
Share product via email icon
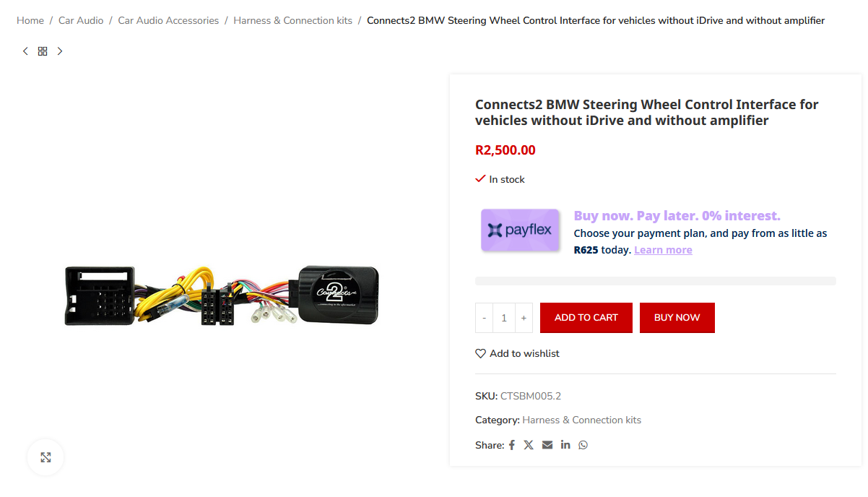(x=547, y=445)
